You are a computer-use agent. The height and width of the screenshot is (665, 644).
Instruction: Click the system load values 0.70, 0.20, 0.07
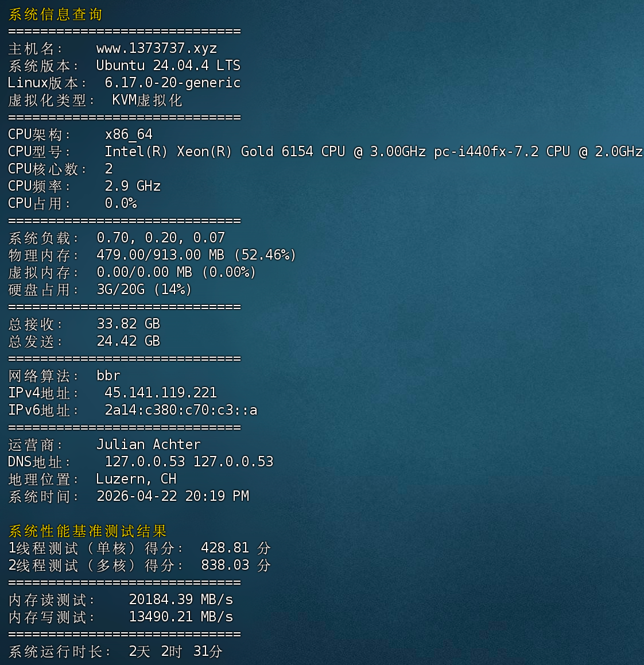pyautogui.click(x=160, y=238)
